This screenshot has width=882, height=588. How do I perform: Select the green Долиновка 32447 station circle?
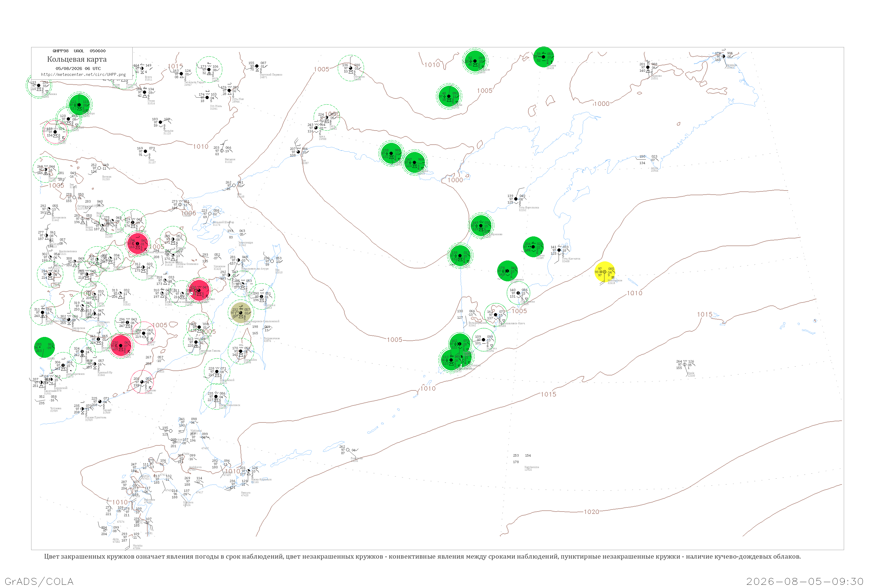507,271
